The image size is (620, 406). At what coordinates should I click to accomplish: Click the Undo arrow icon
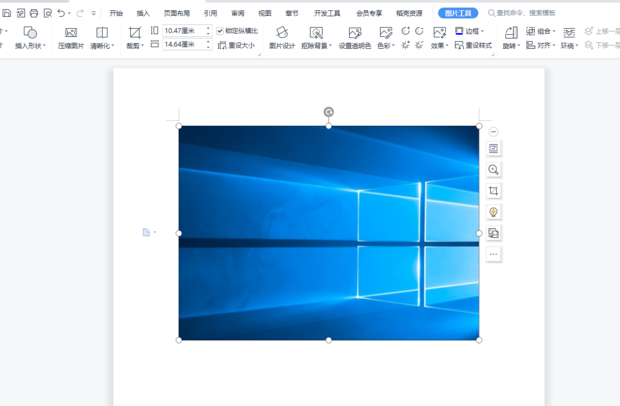pyautogui.click(x=61, y=13)
